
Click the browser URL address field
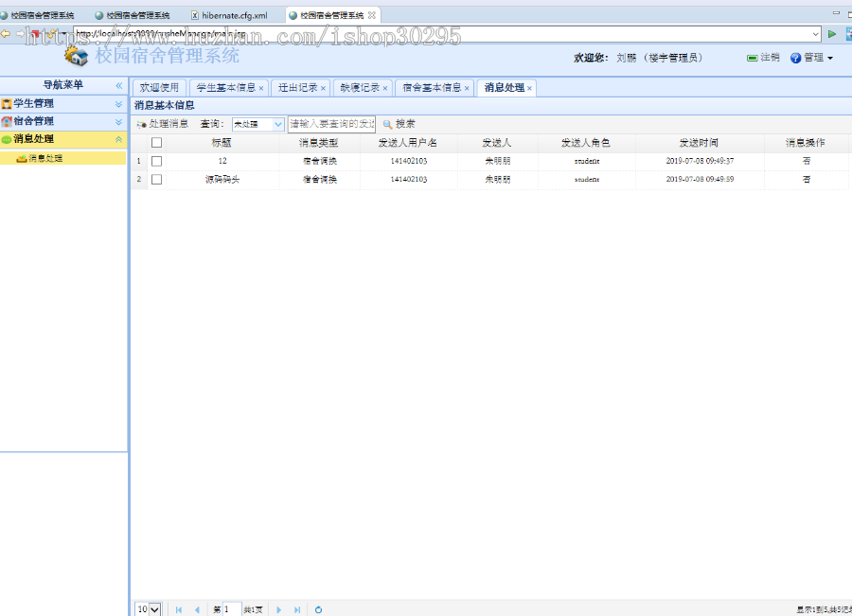441,34
